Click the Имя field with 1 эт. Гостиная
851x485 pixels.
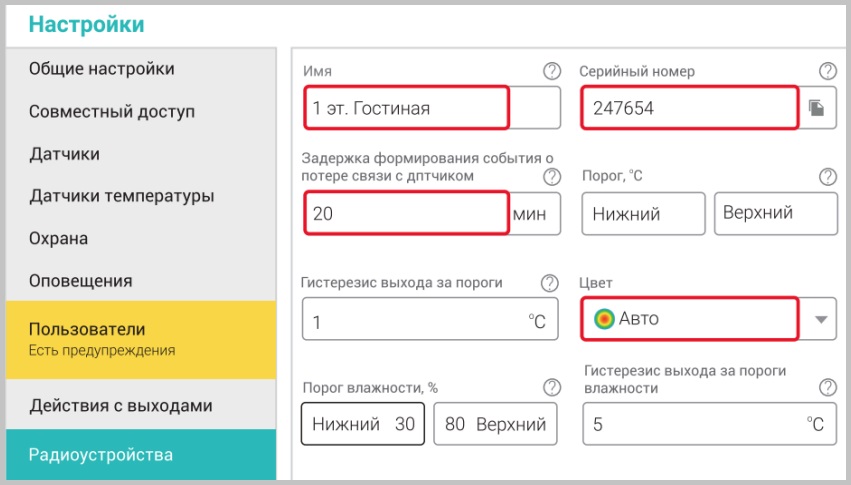point(406,108)
